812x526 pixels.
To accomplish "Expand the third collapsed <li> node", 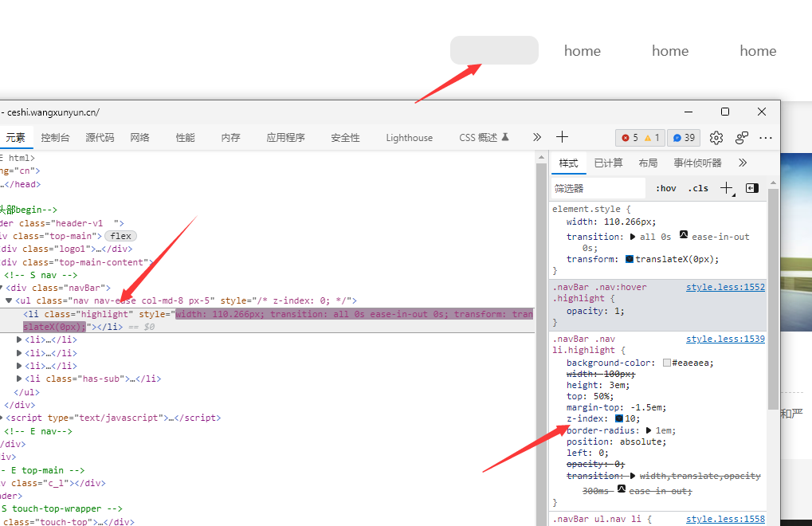I will coord(19,366).
